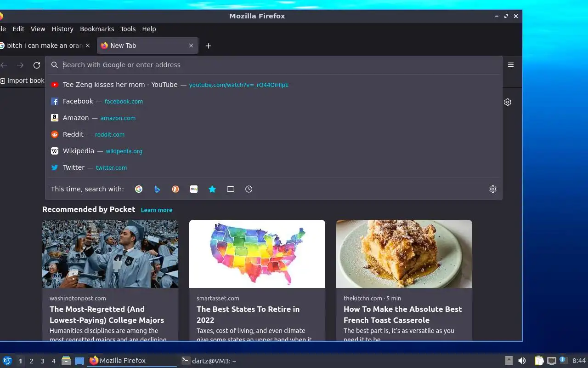The height and width of the screenshot is (368, 588).
Task: Select the Twitter suggestion row
Action: tap(273, 167)
